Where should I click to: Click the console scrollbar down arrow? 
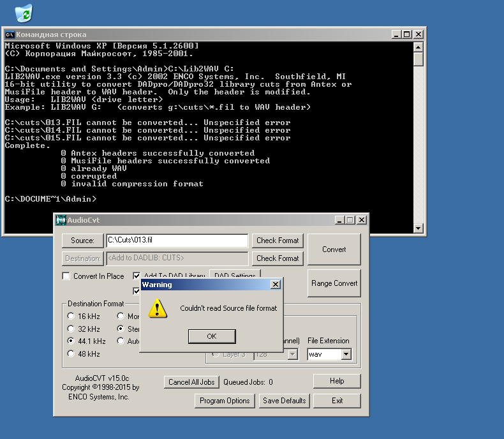[x=418, y=228]
